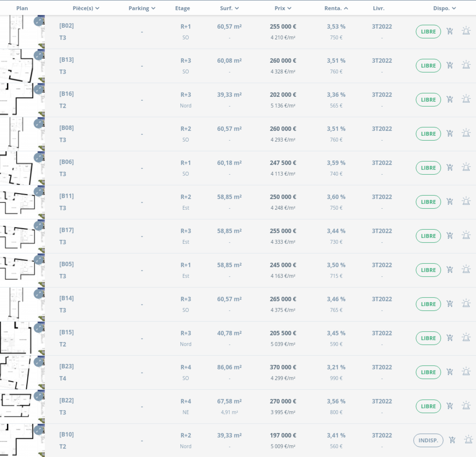This screenshot has width=476, height=457.
Task: Add lot B16 to cart
Action: click(x=450, y=99)
